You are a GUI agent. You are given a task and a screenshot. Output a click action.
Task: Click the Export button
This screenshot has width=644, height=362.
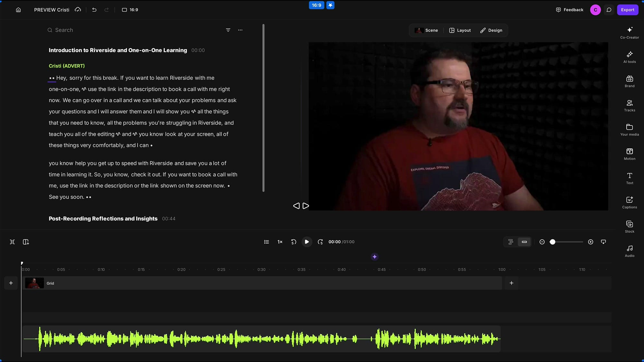[628, 10]
